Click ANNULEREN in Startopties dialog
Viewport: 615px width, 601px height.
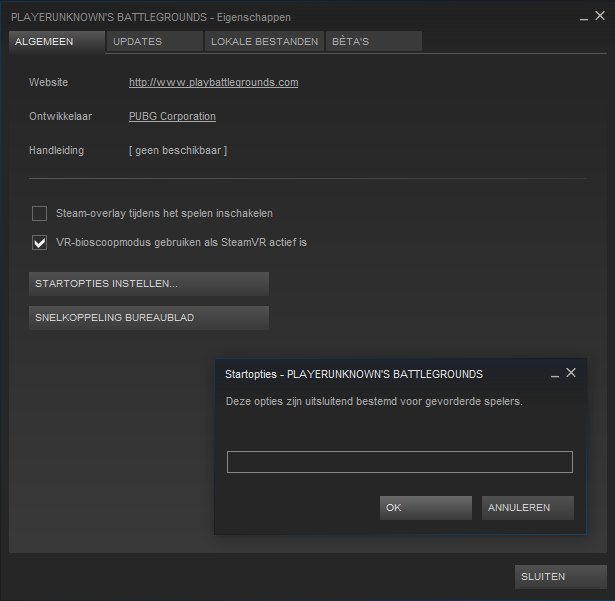pyautogui.click(x=528, y=508)
